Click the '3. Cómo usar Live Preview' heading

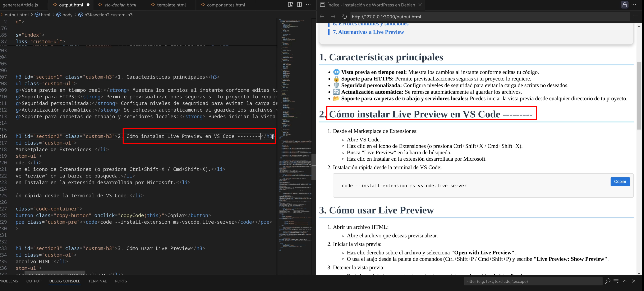point(376,210)
